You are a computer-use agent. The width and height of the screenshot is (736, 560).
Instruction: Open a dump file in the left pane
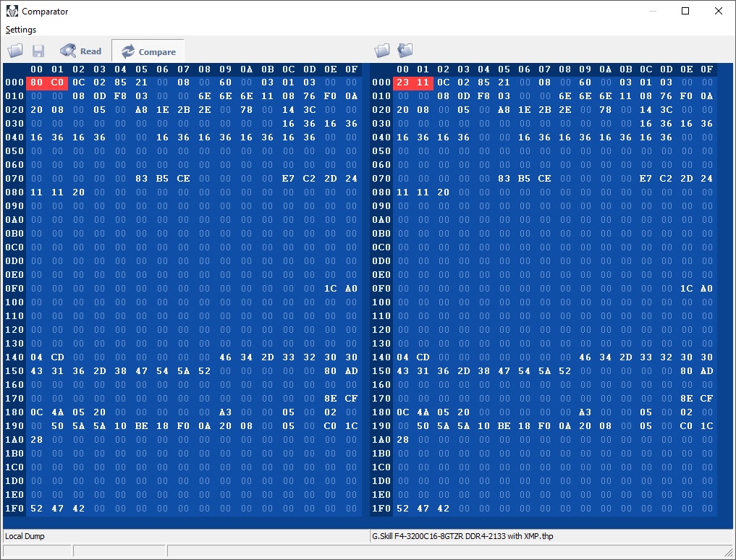pos(15,51)
